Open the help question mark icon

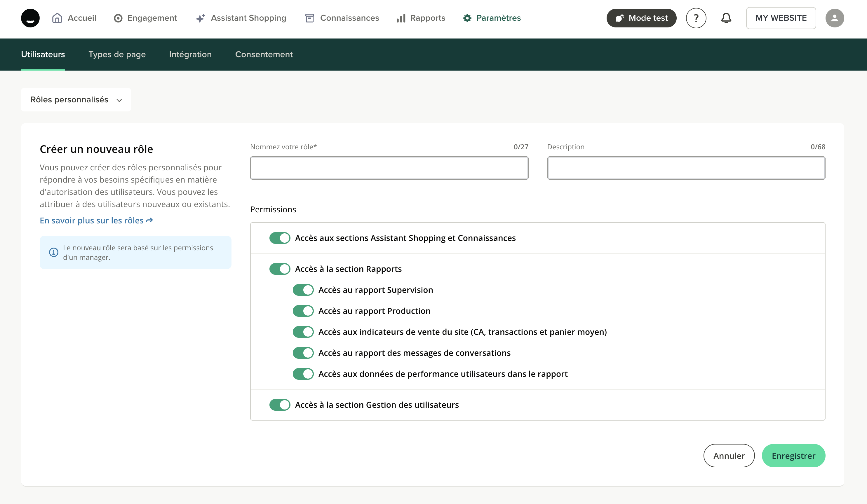coord(696,18)
